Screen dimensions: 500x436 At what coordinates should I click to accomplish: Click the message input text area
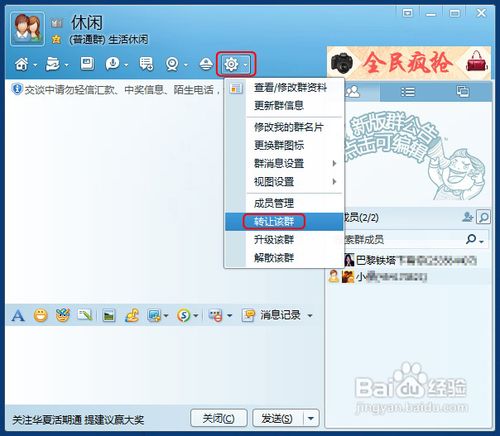pyautogui.click(x=163, y=365)
